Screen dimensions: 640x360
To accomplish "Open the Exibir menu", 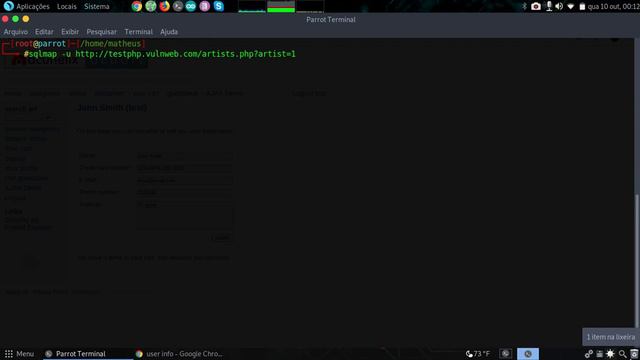I will click(x=70, y=31).
